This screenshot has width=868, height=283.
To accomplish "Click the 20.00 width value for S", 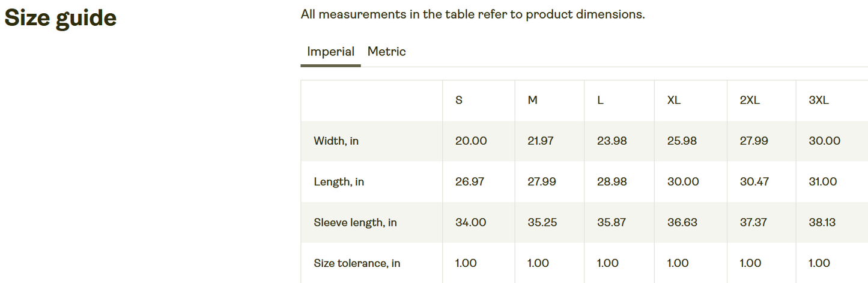I will pyautogui.click(x=471, y=141).
